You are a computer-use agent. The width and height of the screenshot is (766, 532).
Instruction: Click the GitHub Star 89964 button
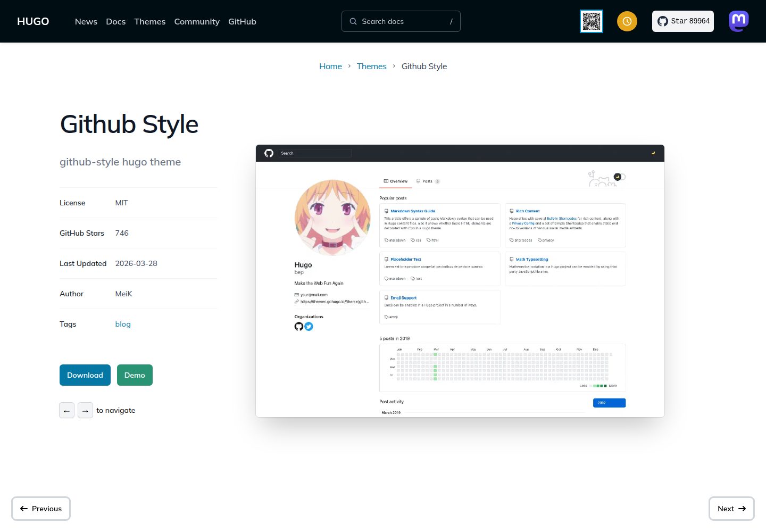click(683, 21)
